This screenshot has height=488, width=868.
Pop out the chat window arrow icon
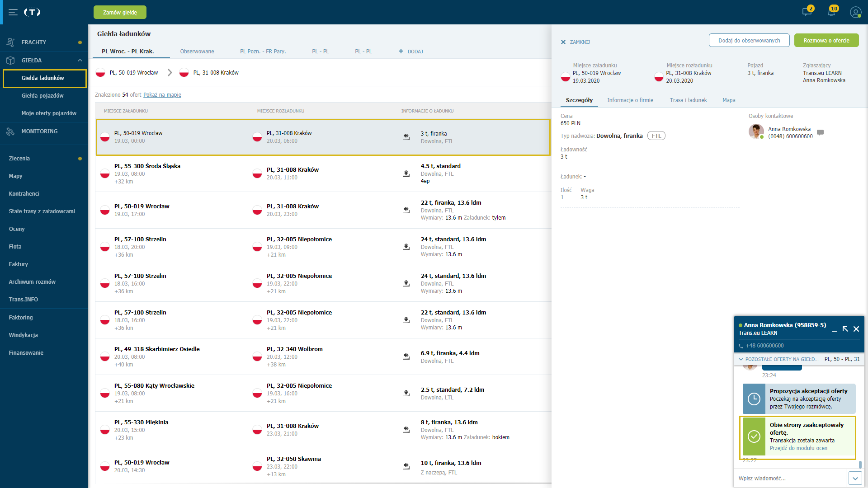(x=845, y=329)
